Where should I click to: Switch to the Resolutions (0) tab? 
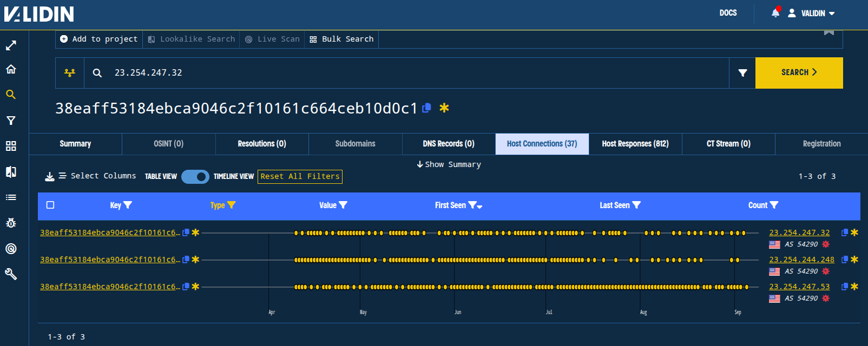point(262,144)
